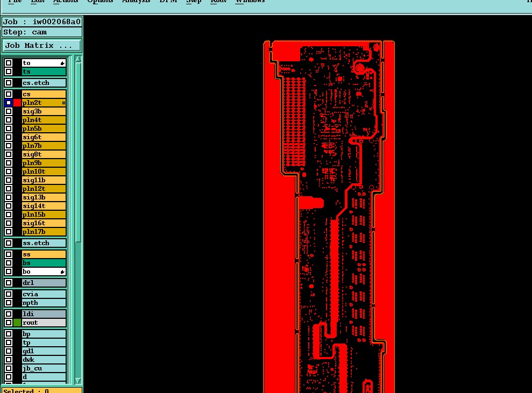Click the red color swatch of pln2t

pyautogui.click(x=17, y=102)
